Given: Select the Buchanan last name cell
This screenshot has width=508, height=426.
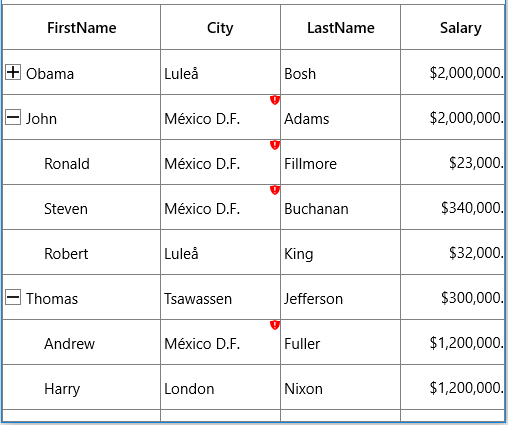Looking at the screenshot, I should pos(340,207).
